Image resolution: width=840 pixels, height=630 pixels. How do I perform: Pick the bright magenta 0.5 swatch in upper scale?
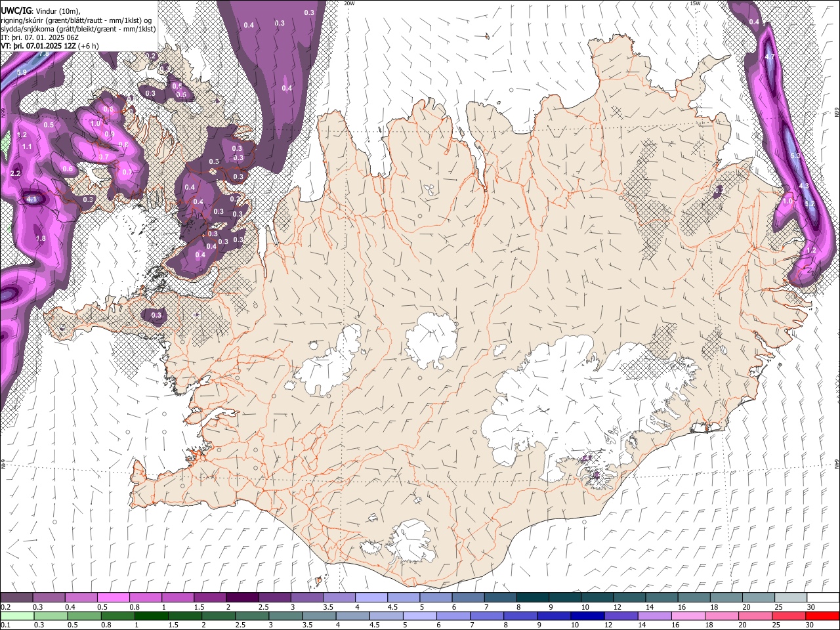[x=113, y=598]
